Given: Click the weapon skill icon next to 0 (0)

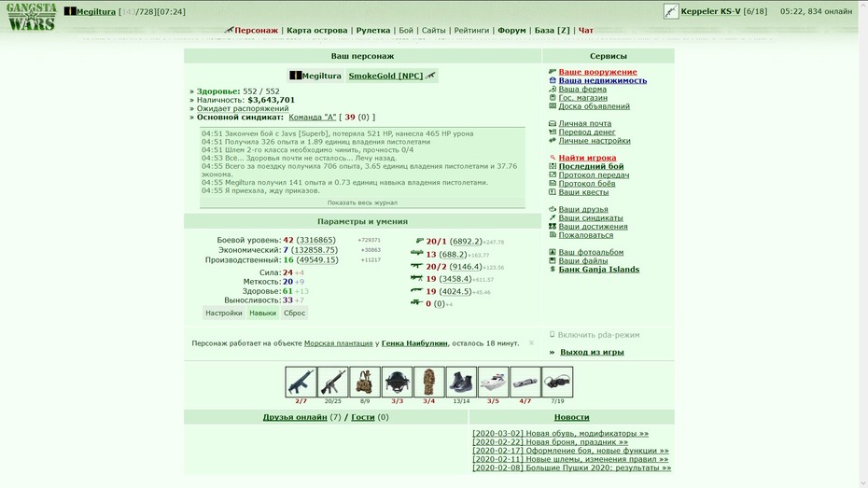Looking at the screenshot, I should point(417,302).
